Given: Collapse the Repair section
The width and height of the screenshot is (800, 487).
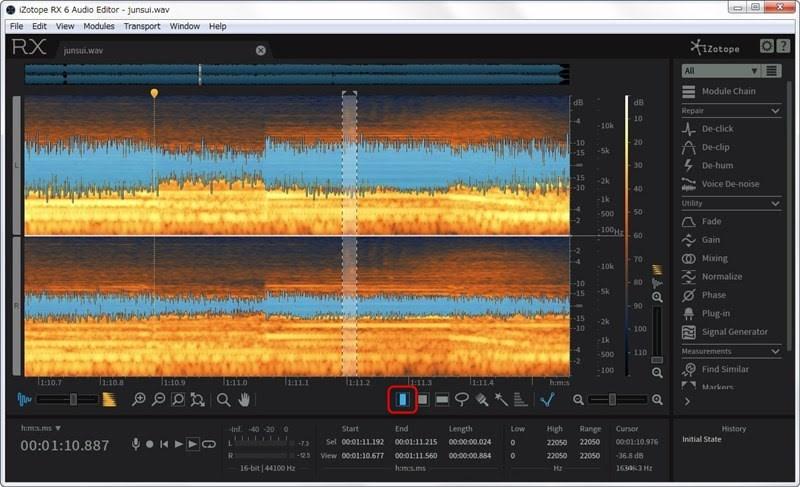Looking at the screenshot, I should 775,111.
